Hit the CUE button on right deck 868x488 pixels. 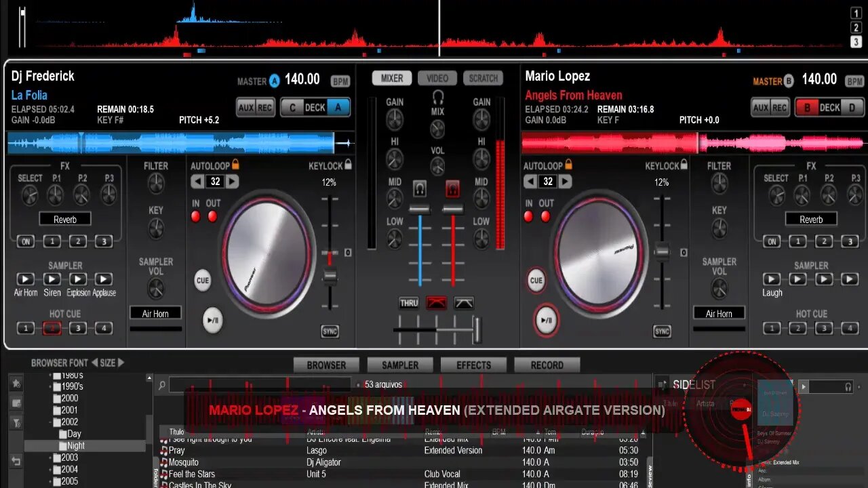pyautogui.click(x=536, y=280)
